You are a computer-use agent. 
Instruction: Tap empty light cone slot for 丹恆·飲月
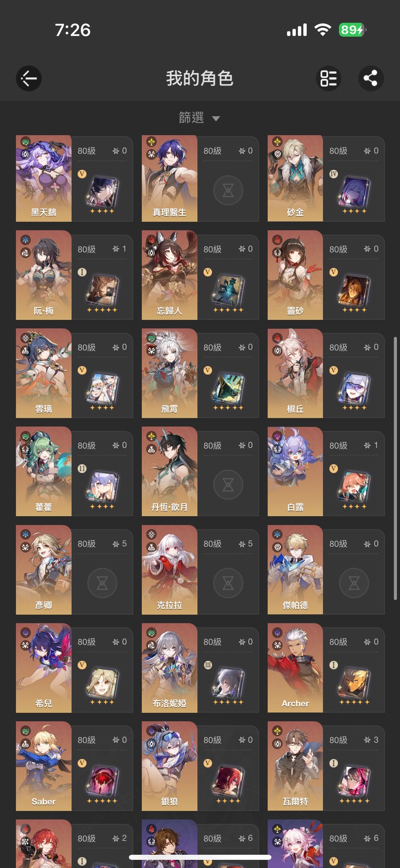228,485
